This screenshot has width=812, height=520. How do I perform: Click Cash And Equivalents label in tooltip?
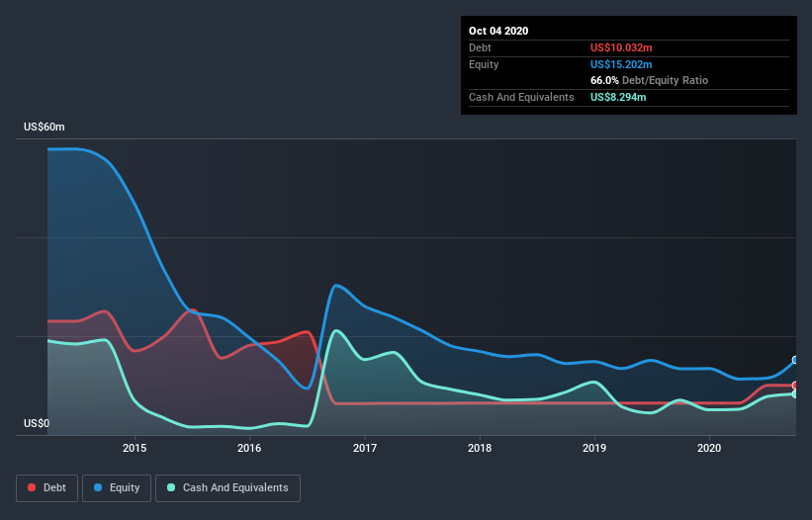click(x=521, y=97)
